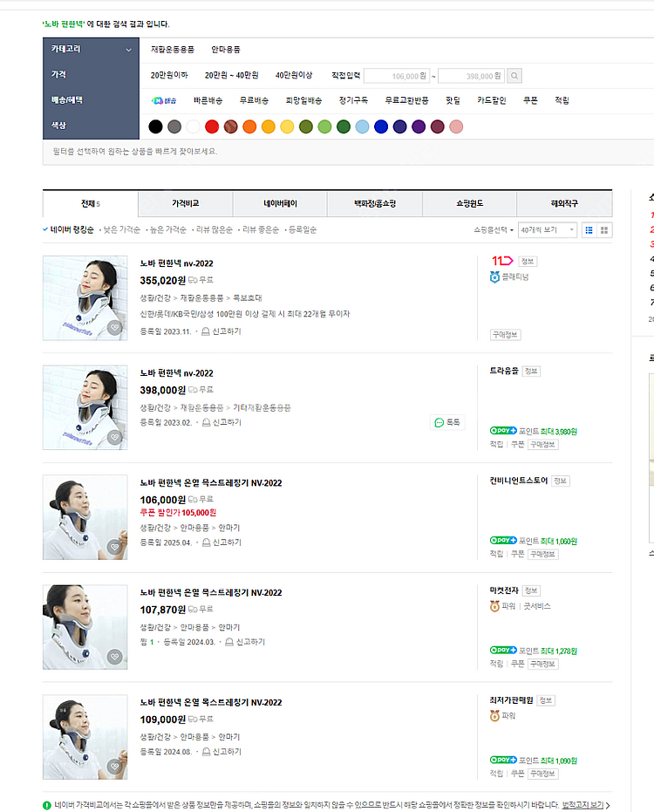Viewport: 654px width, 812px height.
Task: Click heart wishlist icon on 109,000원 product
Action: (x=114, y=767)
